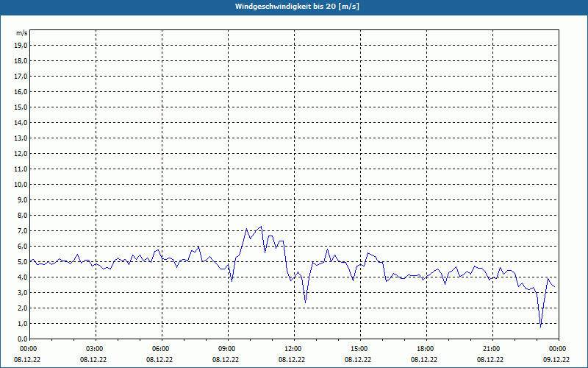
Task: Select the 15,0 y-axis label
Action: [21, 107]
